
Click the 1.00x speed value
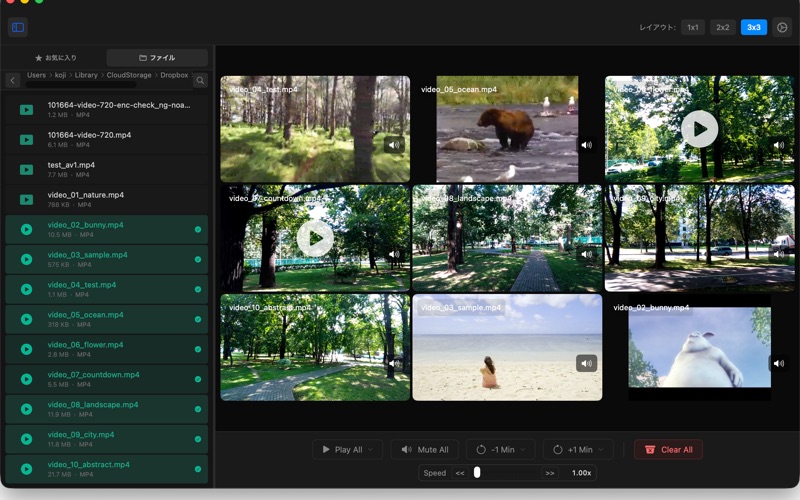pos(581,473)
